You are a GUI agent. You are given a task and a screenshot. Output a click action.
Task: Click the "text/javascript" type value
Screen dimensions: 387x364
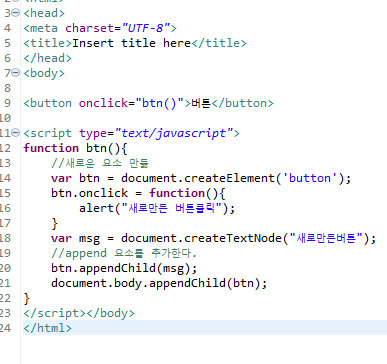point(174,133)
